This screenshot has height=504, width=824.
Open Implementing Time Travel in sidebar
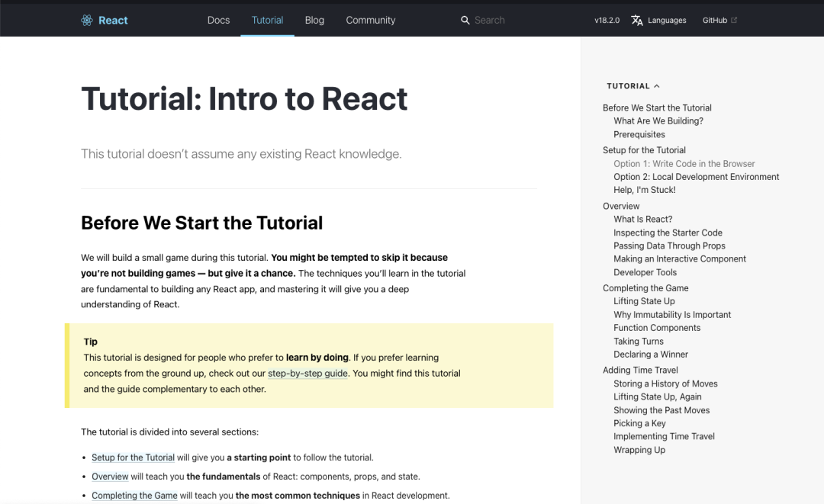coord(664,436)
